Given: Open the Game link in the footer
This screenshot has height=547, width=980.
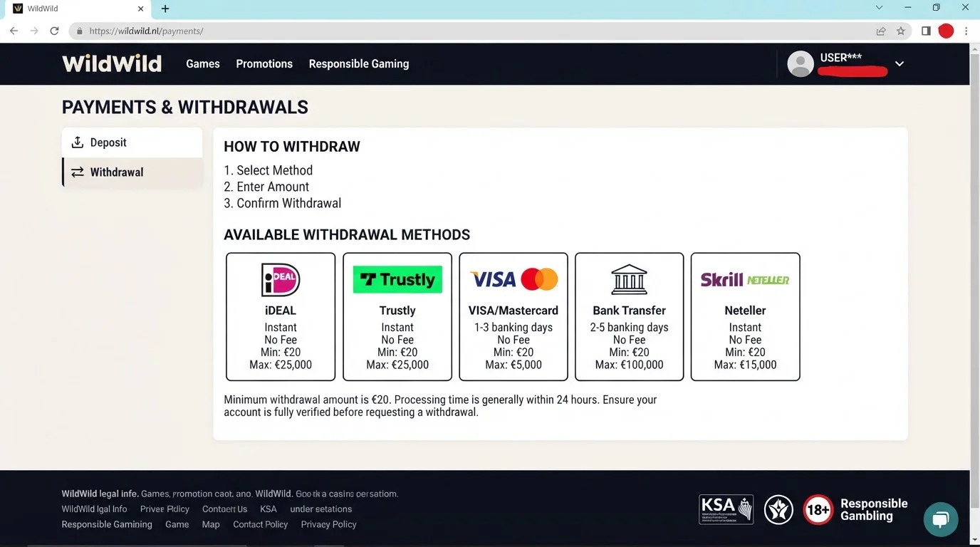Looking at the screenshot, I should click(177, 524).
